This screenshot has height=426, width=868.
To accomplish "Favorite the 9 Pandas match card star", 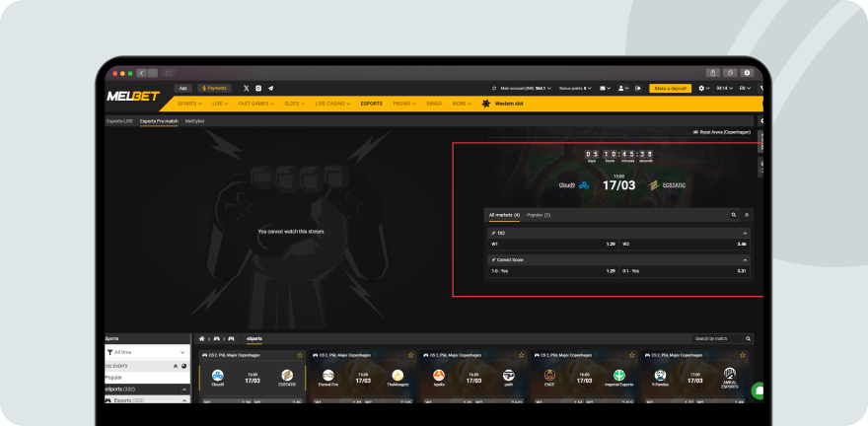I will (x=743, y=355).
